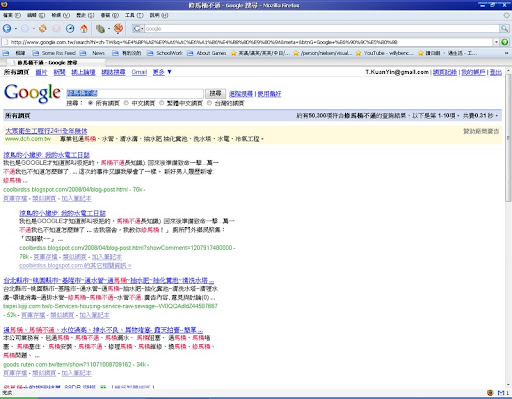Open the address bar URL dropdown arrow
Screen dimensions: 512x399
coord(496,42)
